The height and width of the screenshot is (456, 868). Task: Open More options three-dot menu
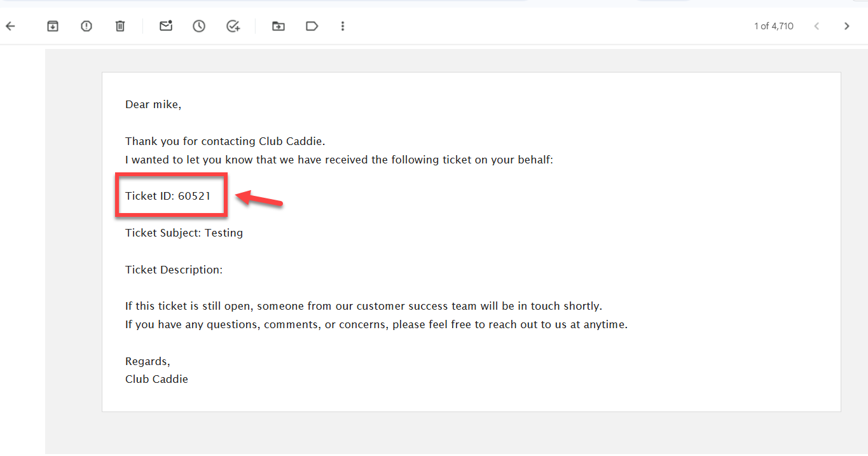tap(343, 26)
